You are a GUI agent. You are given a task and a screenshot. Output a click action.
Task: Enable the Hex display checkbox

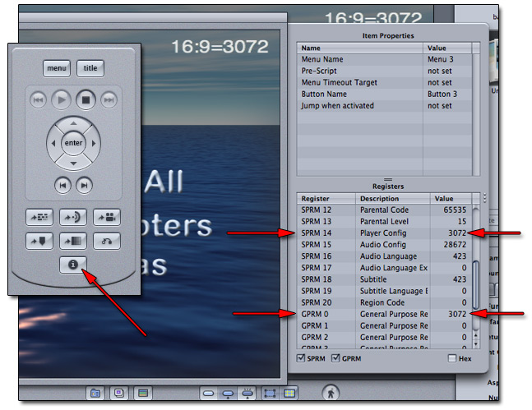click(x=453, y=359)
